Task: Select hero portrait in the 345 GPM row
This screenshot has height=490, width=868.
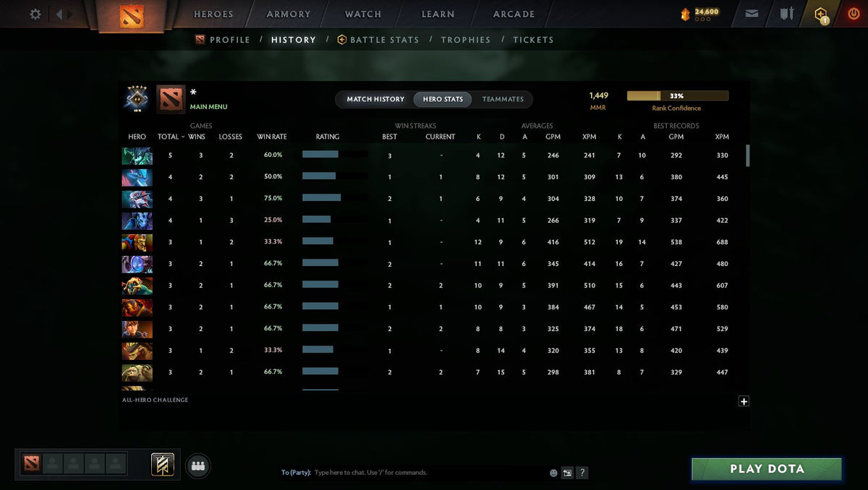Action: (x=137, y=264)
